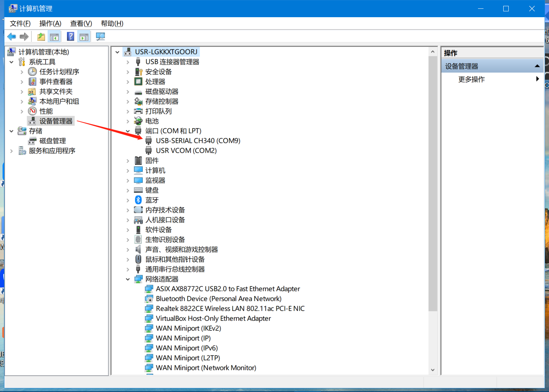Select USB-SERIAL CH340 (COM9) device
The height and width of the screenshot is (392, 549).
[x=198, y=141]
